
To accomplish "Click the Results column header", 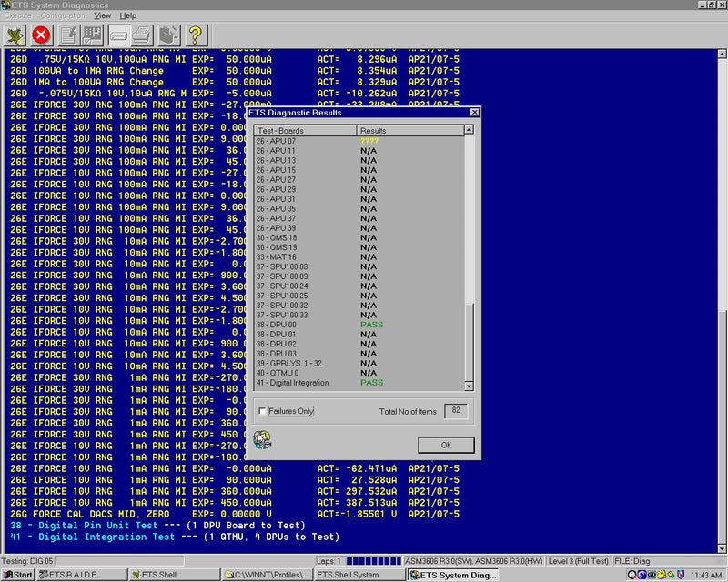I will (x=409, y=131).
